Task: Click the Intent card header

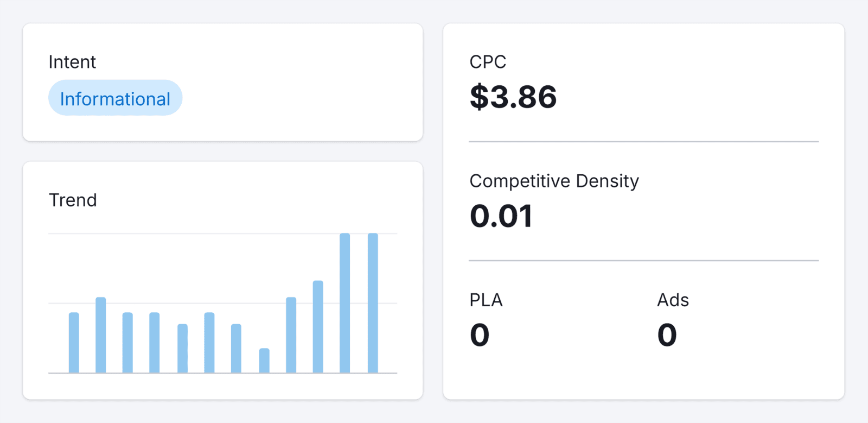Action: point(72,61)
